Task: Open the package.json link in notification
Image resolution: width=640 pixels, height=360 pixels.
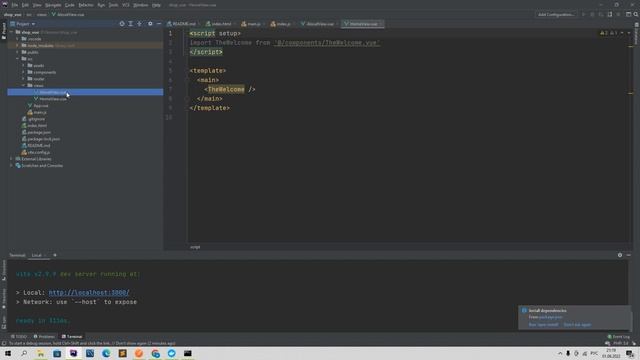Action: (x=551, y=317)
